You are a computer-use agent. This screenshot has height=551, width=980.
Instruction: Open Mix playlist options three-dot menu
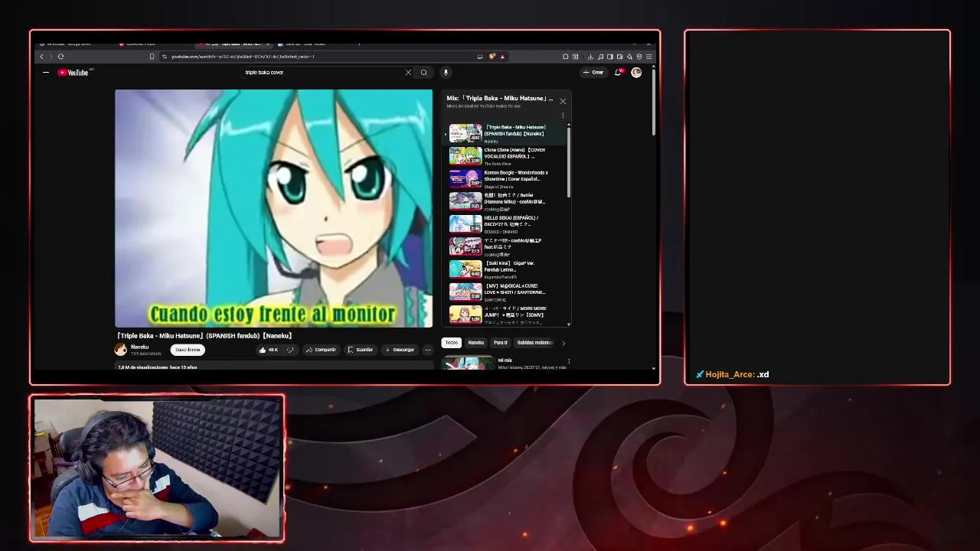563,116
